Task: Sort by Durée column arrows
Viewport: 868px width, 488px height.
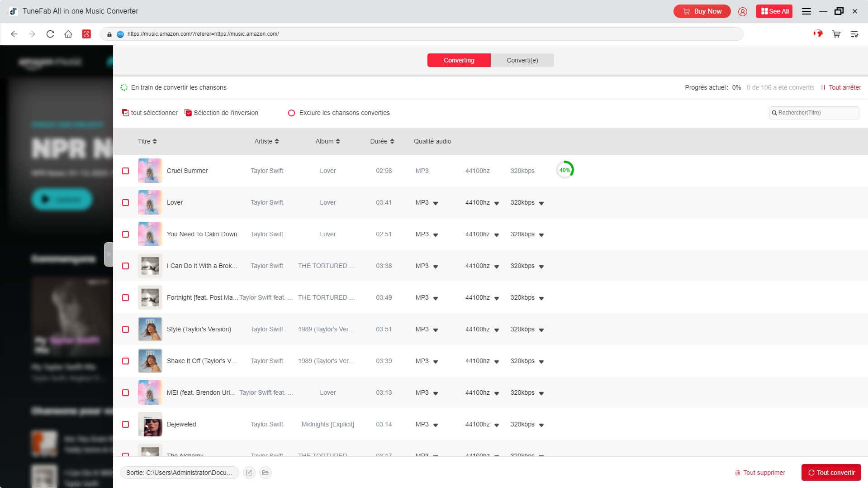Action: click(392, 141)
